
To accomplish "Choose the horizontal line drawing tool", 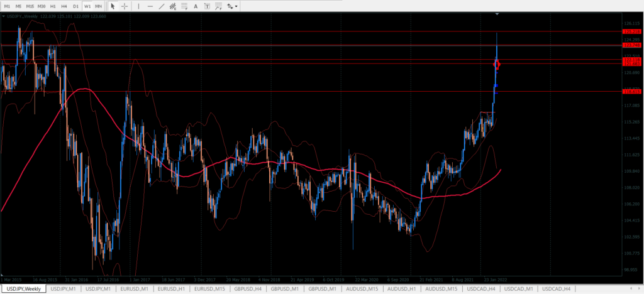I will [x=150, y=6].
